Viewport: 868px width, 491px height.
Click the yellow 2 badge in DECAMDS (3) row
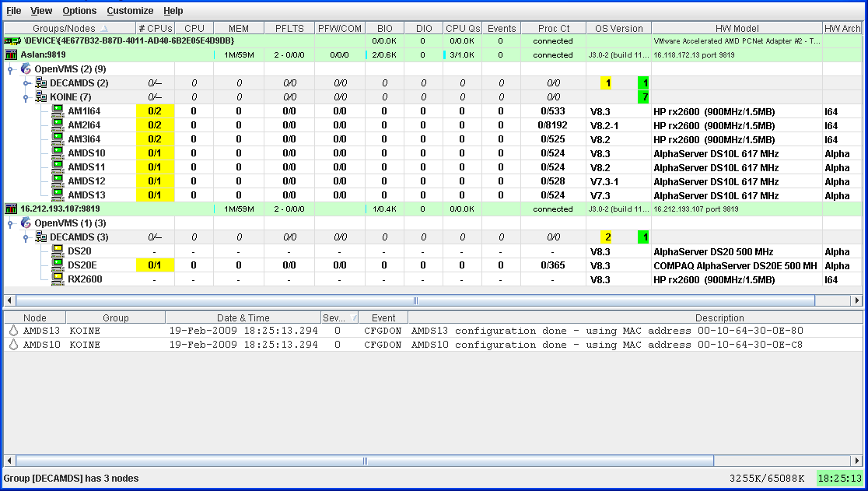point(607,237)
